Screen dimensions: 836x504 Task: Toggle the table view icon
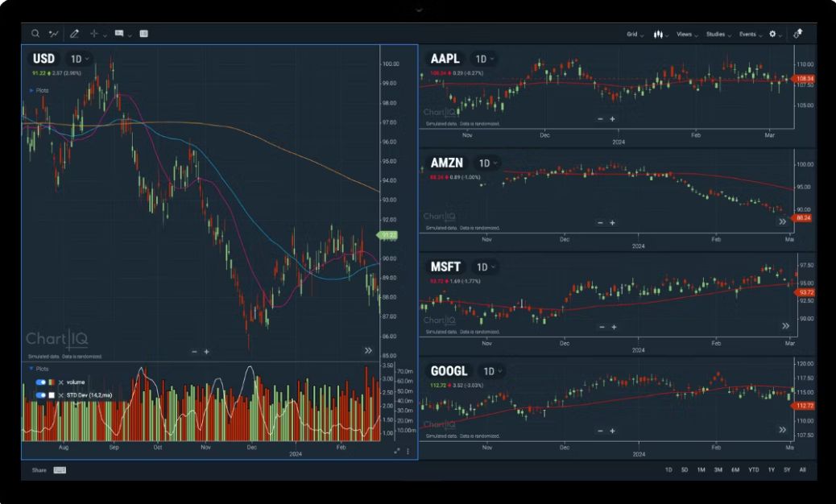[x=144, y=34]
